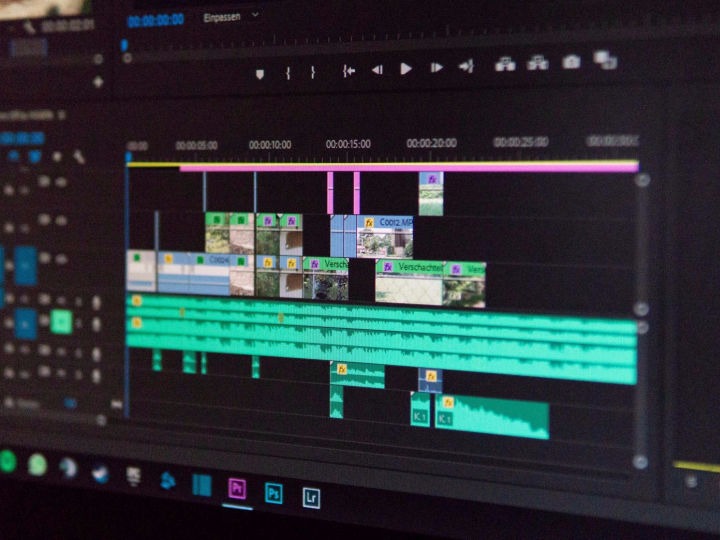Click the Export Frame camera icon
Screen dimensions: 720x540
571,62
